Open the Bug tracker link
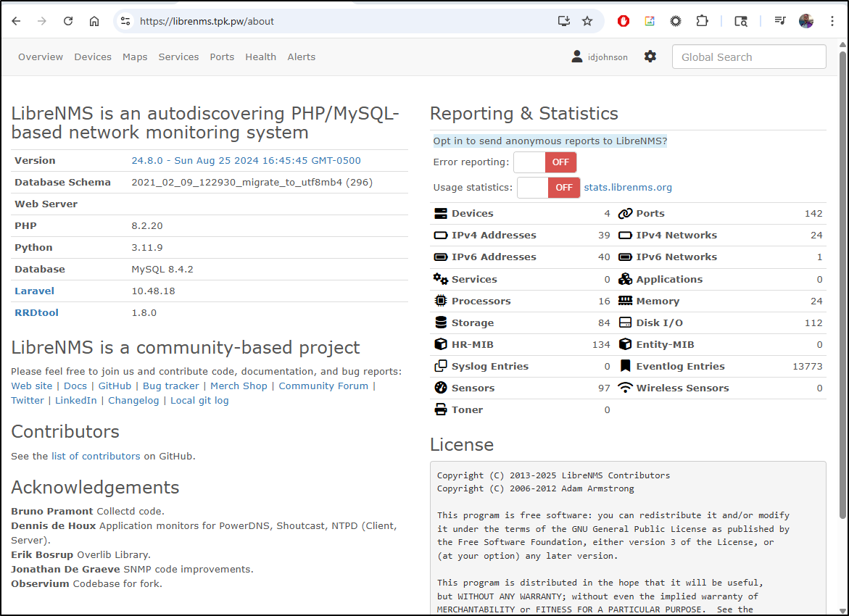 (170, 386)
